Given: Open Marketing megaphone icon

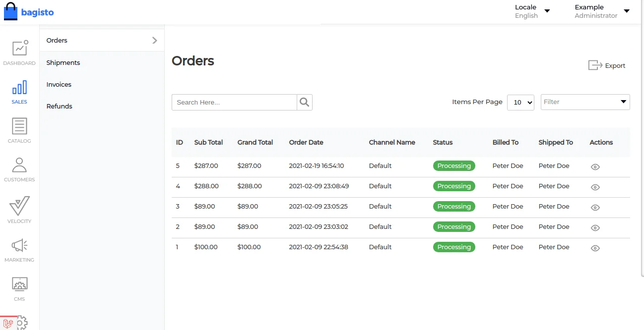Looking at the screenshot, I should pyautogui.click(x=19, y=246).
